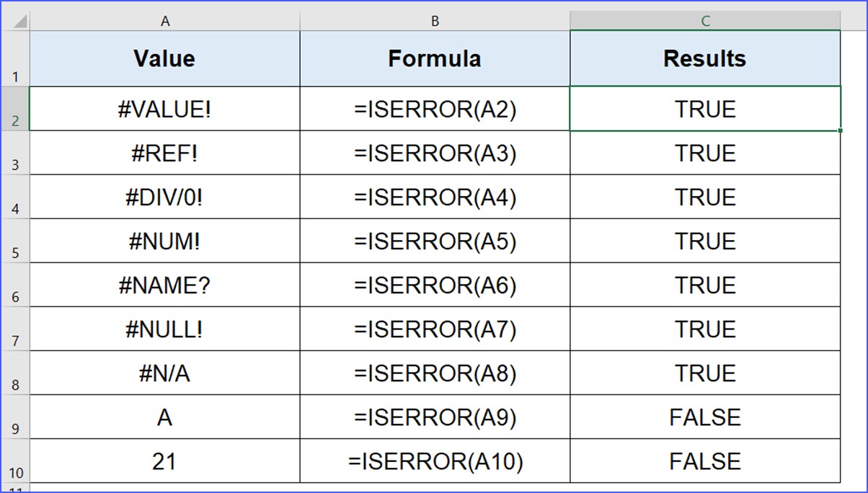The width and height of the screenshot is (868, 493).
Task: Click the FALSE result for =ISERROR(A9)
Action: pos(705,417)
